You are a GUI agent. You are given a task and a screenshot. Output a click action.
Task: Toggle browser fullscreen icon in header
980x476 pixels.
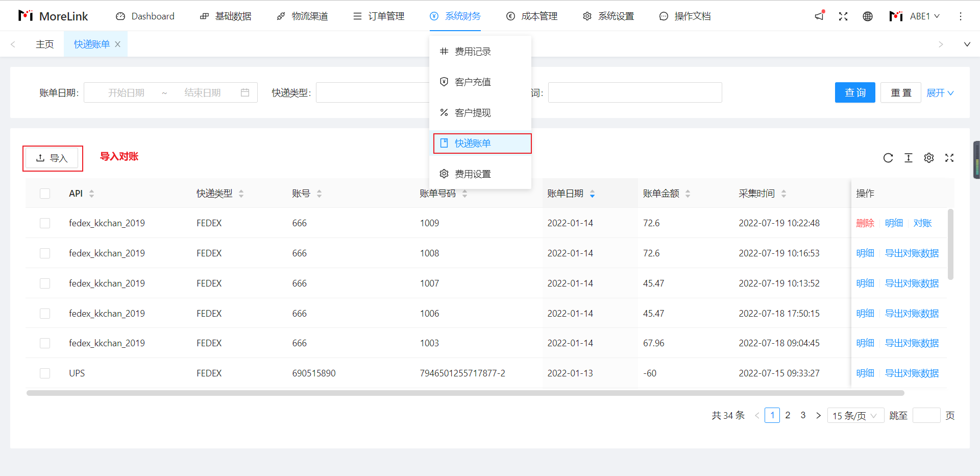843,16
